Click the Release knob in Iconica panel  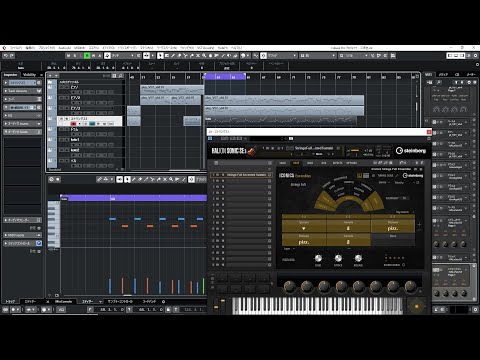[x=358, y=258]
